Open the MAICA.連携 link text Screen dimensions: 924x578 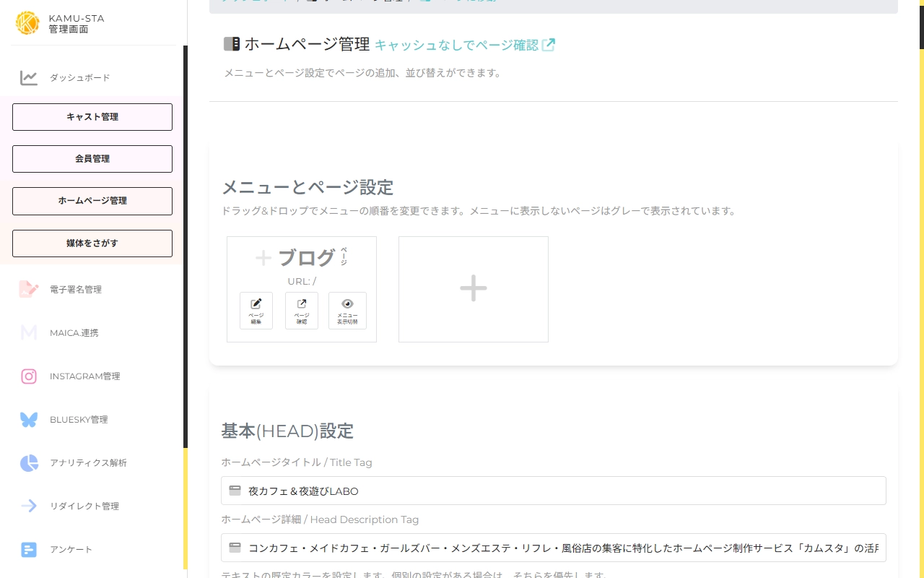click(74, 333)
